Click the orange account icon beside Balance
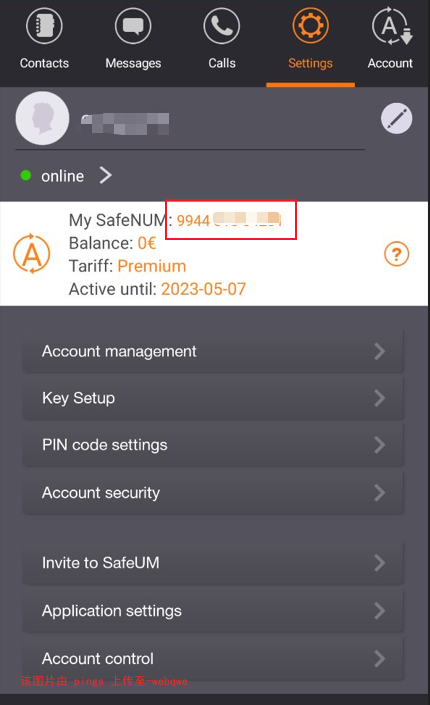The width and height of the screenshot is (430, 705). tap(31, 253)
